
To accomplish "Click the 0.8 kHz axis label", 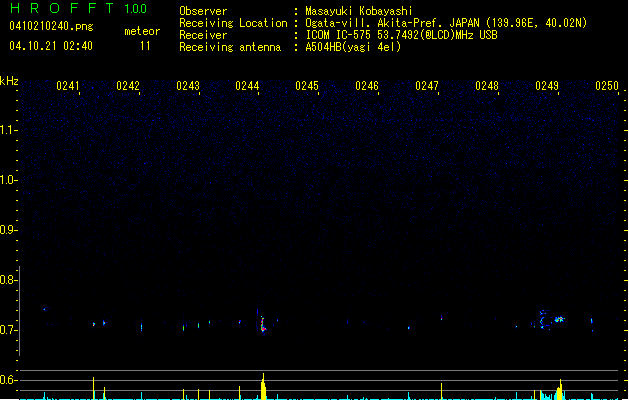I will [8, 280].
